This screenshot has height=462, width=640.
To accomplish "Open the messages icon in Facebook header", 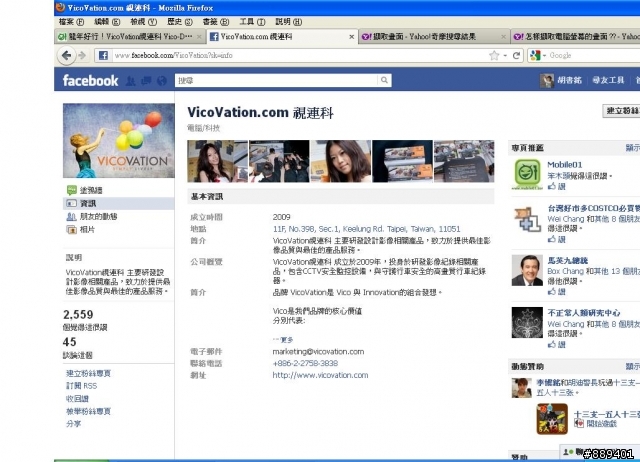I will pyautogui.click(x=146, y=81).
